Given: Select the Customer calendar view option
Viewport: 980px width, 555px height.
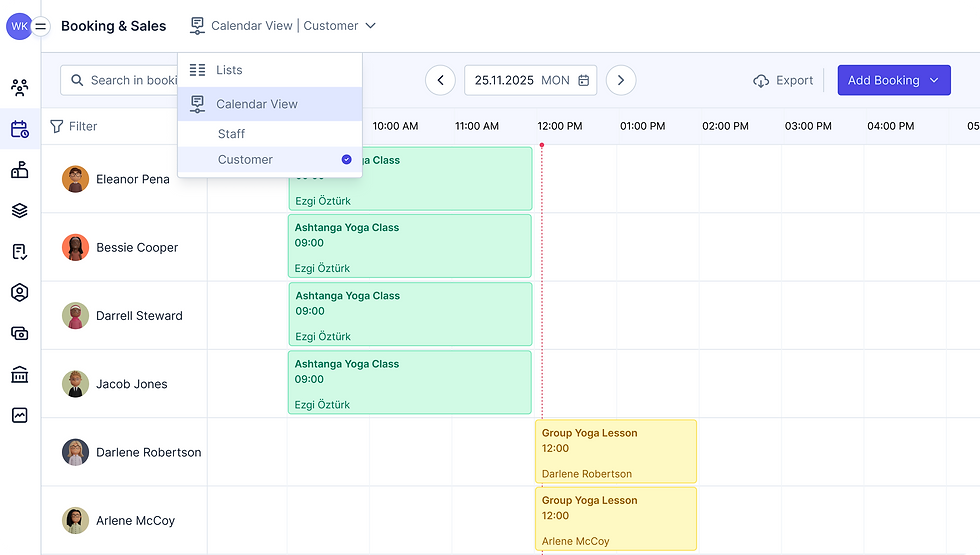Looking at the screenshot, I should [245, 160].
